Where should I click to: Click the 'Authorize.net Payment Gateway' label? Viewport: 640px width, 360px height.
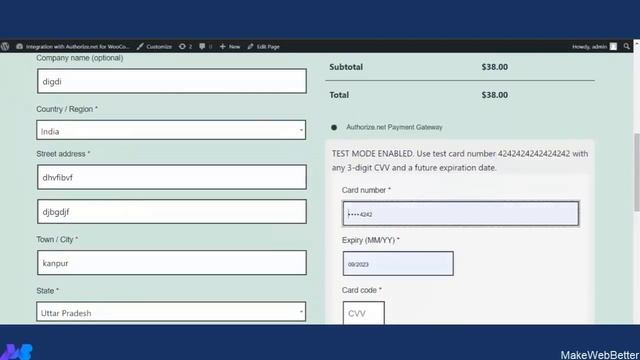point(394,127)
